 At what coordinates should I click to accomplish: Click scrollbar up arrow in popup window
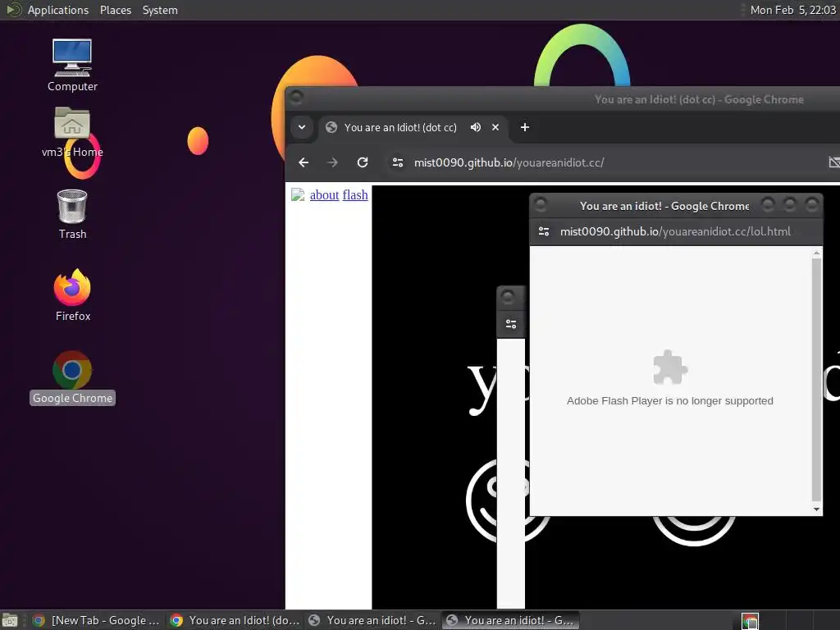[816, 253]
